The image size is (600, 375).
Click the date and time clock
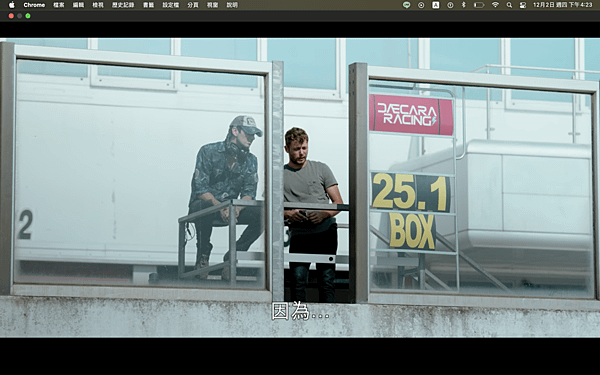coord(562,5)
